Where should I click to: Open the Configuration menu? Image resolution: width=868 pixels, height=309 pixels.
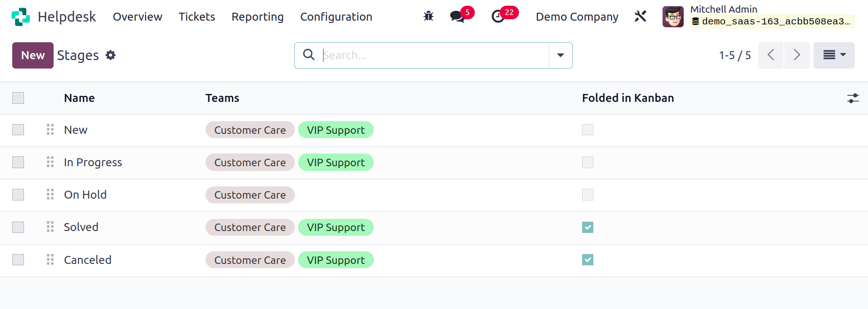pos(336,17)
